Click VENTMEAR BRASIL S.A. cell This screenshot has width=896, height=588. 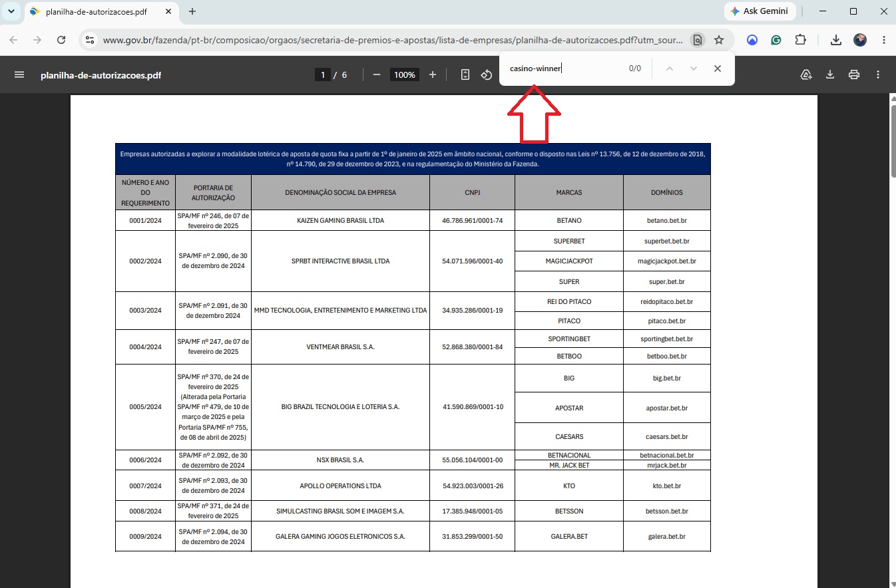[x=340, y=347]
